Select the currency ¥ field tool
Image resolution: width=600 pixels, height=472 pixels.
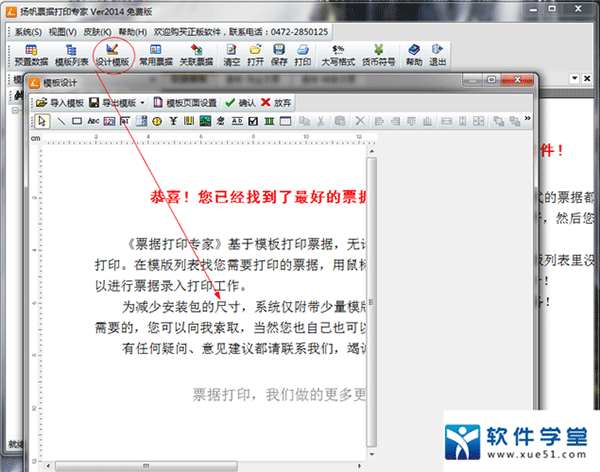coord(173,121)
